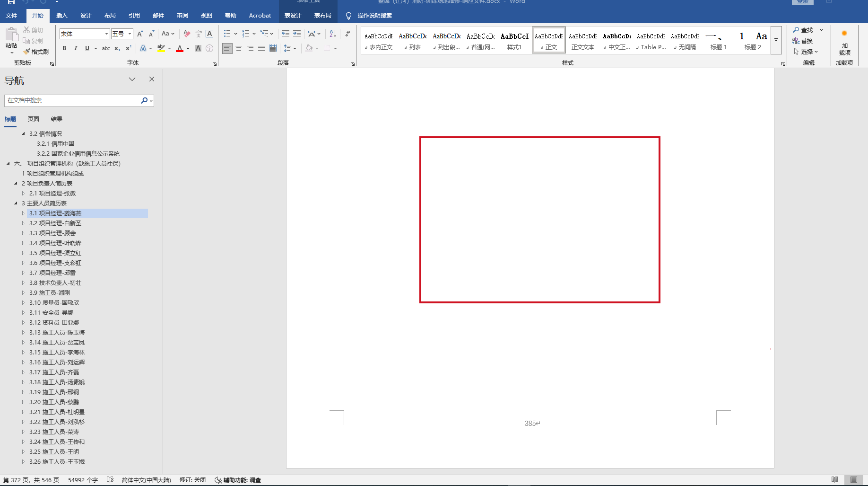
Task: Expand the styles gallery more arrow
Action: (x=776, y=40)
